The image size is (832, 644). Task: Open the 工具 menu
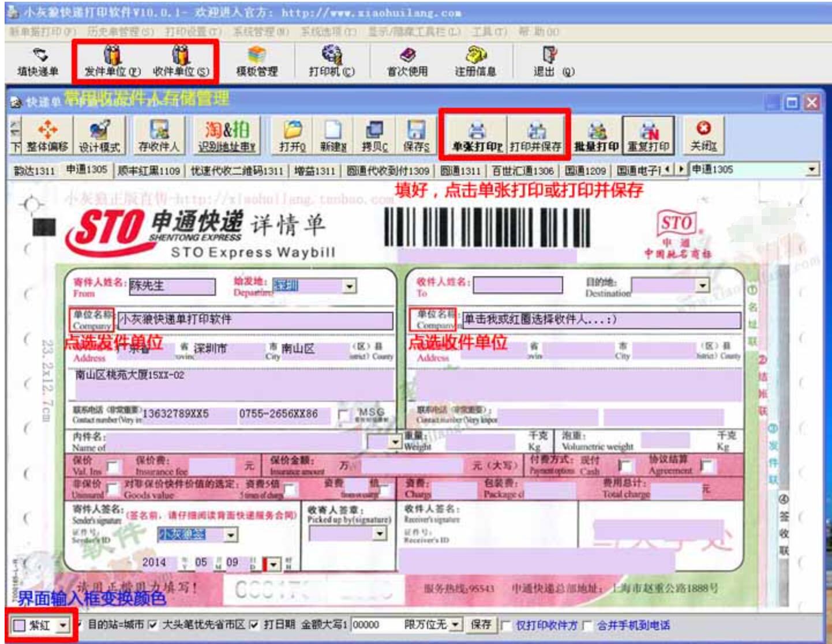coord(489,31)
